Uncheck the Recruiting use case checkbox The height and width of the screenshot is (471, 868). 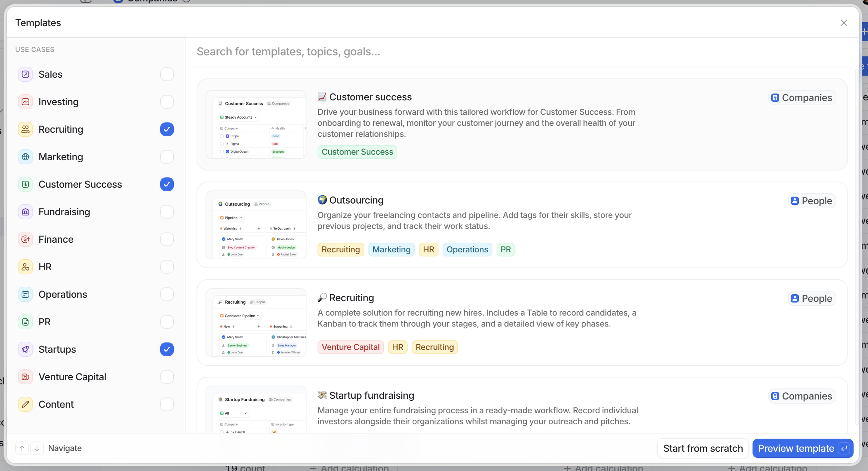tap(167, 130)
